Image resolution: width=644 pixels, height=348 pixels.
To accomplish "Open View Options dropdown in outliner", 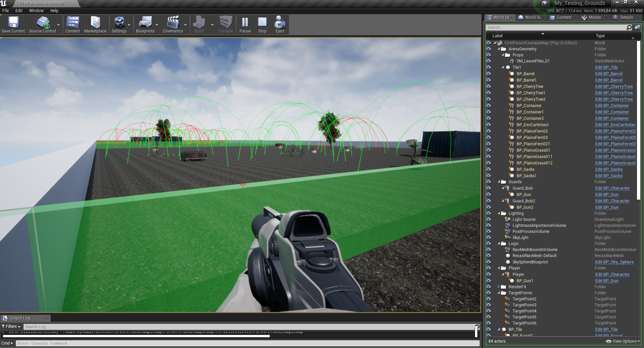I will (x=623, y=341).
